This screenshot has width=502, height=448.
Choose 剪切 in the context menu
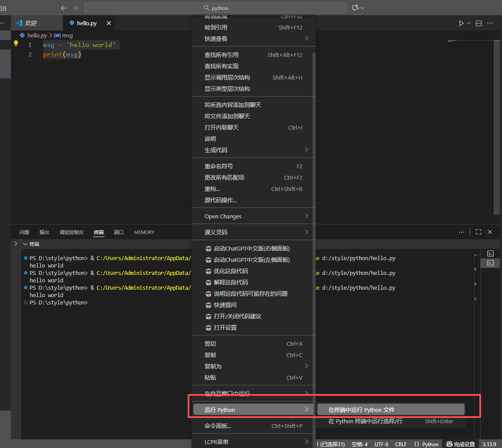253,344
